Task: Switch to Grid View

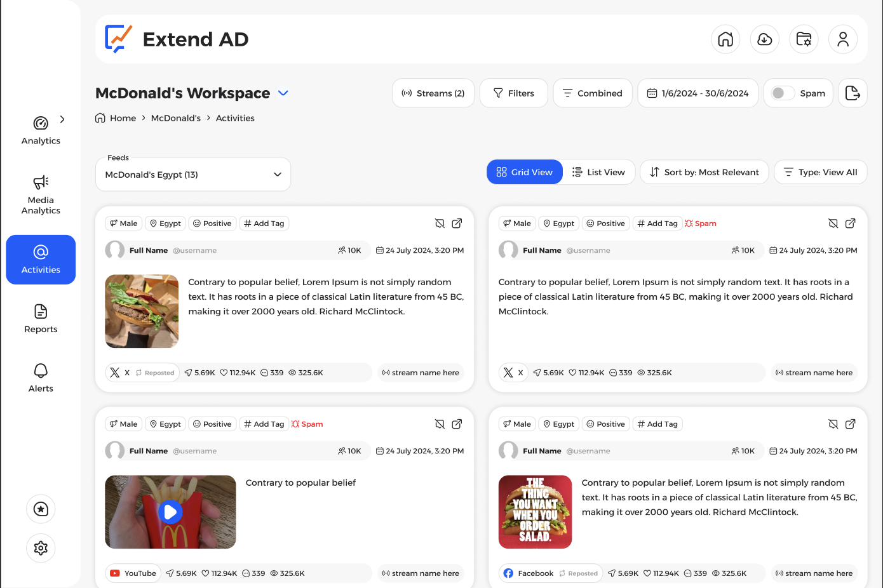Action: pyautogui.click(x=525, y=172)
